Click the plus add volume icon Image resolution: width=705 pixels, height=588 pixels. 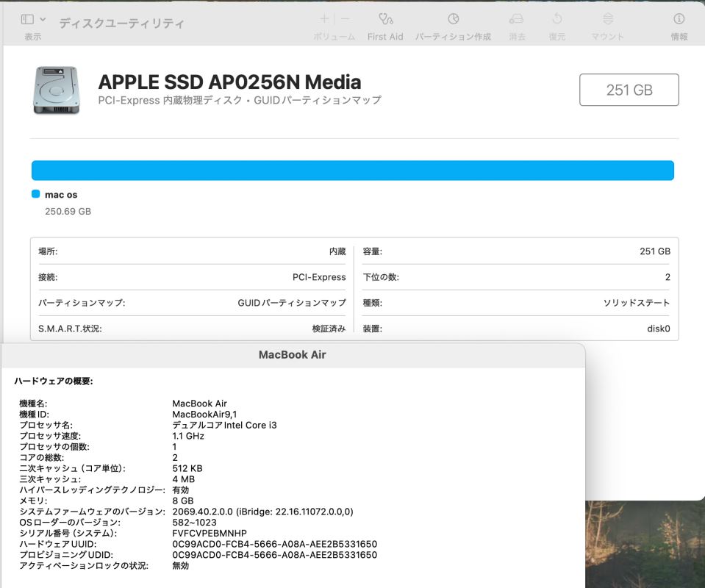[x=324, y=19]
